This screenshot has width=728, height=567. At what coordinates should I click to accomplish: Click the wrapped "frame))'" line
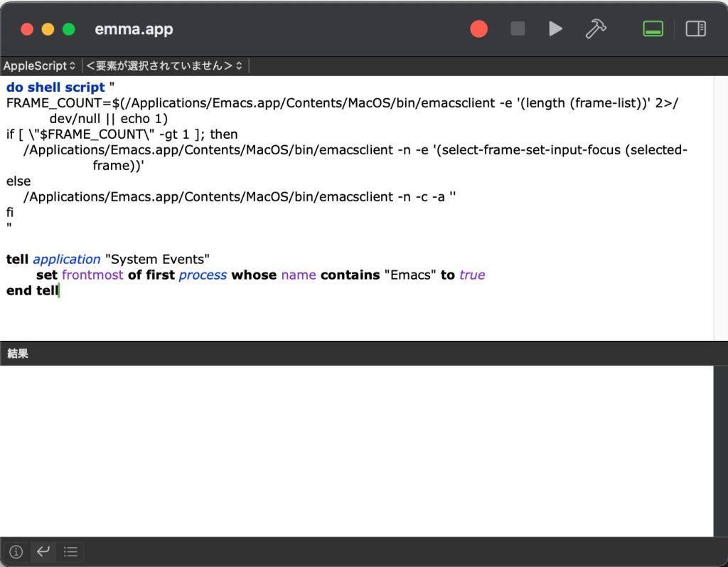click(x=119, y=166)
